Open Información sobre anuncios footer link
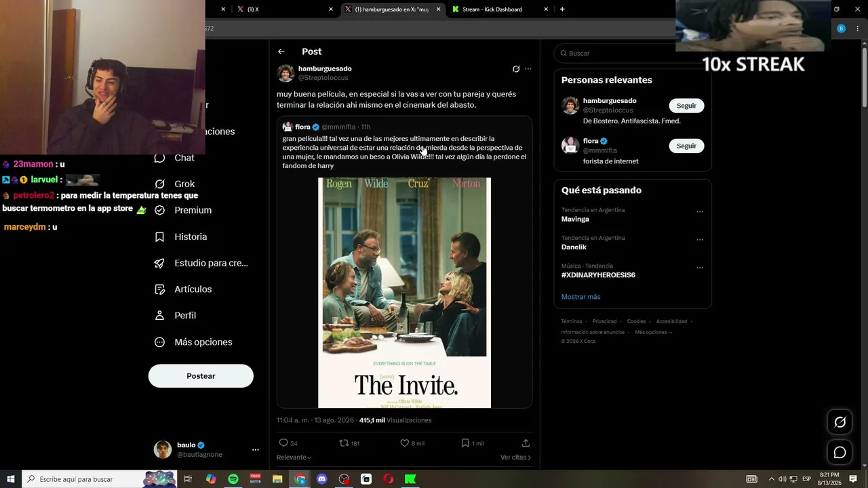 point(593,332)
